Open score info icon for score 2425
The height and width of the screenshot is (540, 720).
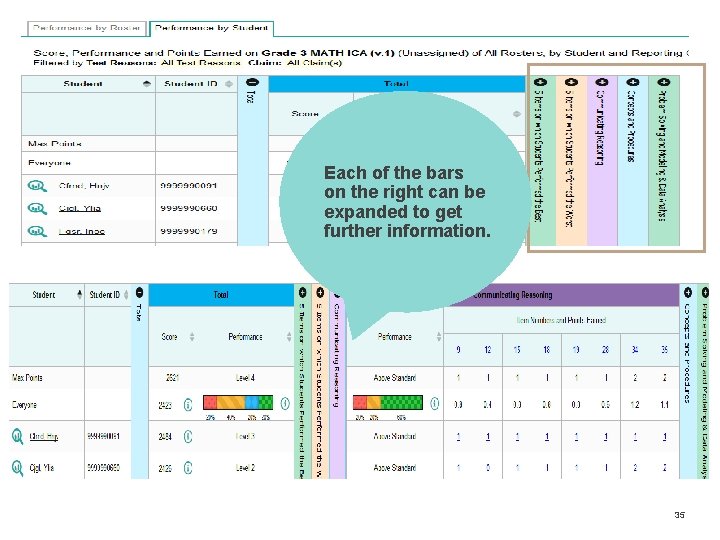click(188, 468)
